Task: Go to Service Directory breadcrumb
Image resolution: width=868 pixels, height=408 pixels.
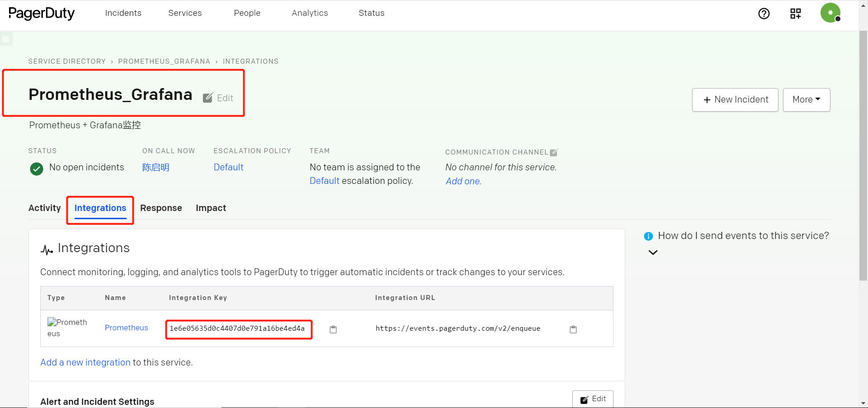Action: [x=67, y=61]
